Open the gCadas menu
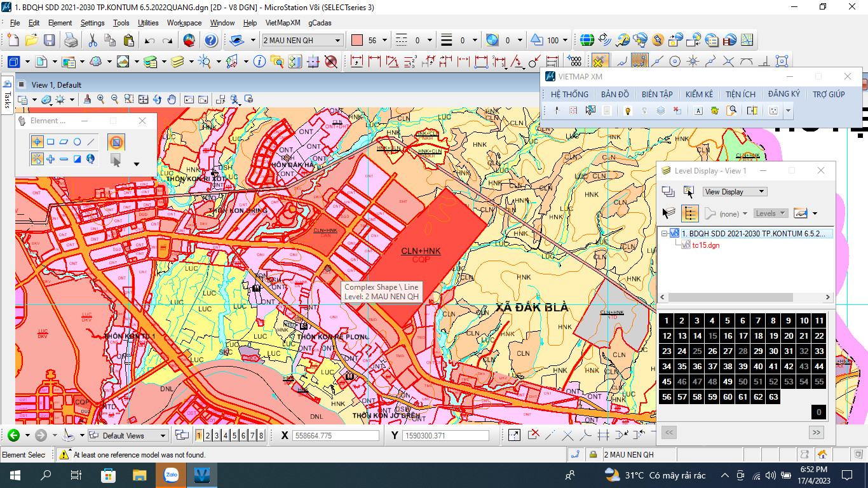The width and height of the screenshot is (868, 488). point(320,23)
